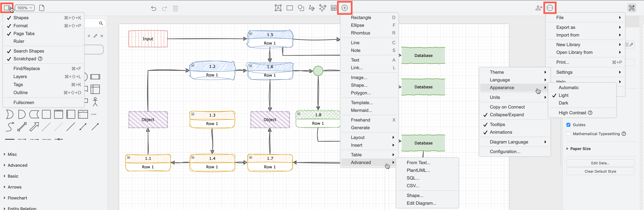Viewport: 644px width, 210px height.
Task: Click Edit Diagram... in Advanced submenu
Action: point(427,203)
